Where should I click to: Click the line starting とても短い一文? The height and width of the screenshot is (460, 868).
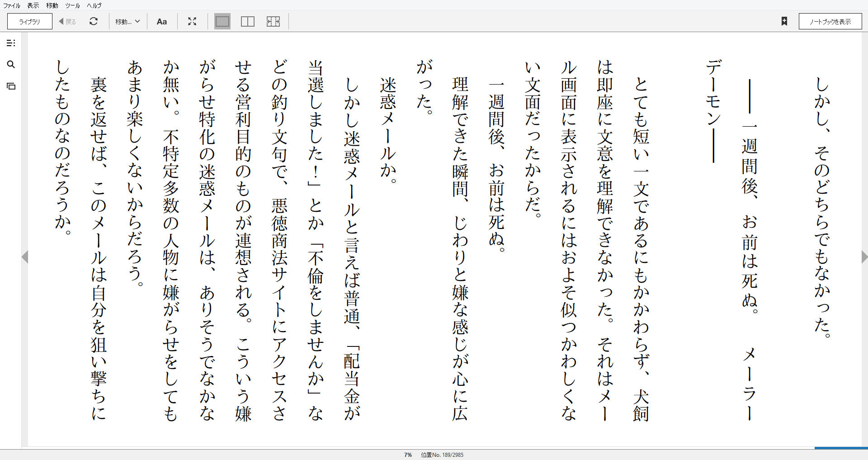point(641,249)
